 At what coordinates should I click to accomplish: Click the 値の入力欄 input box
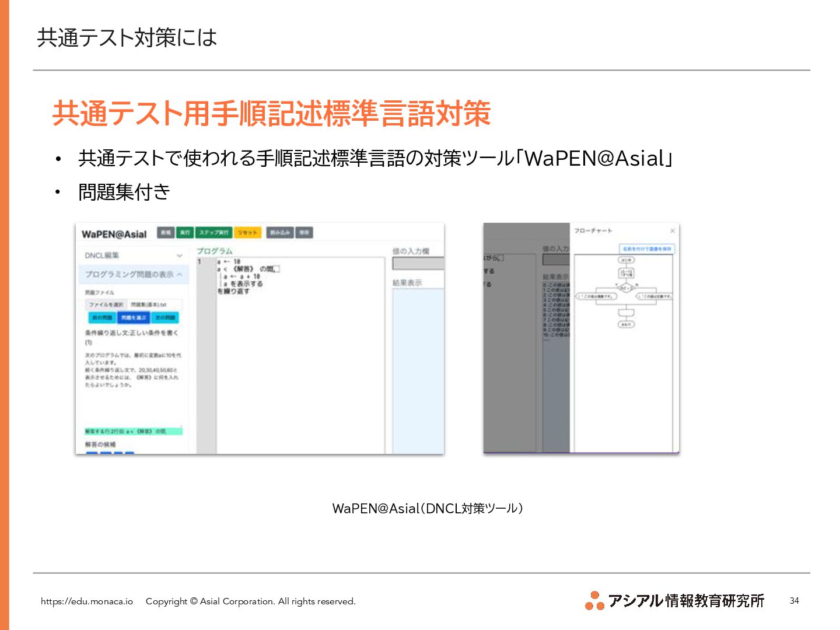click(x=418, y=263)
